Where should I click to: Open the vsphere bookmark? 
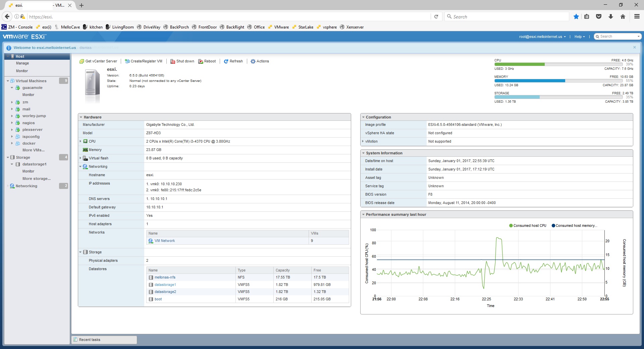(x=326, y=27)
